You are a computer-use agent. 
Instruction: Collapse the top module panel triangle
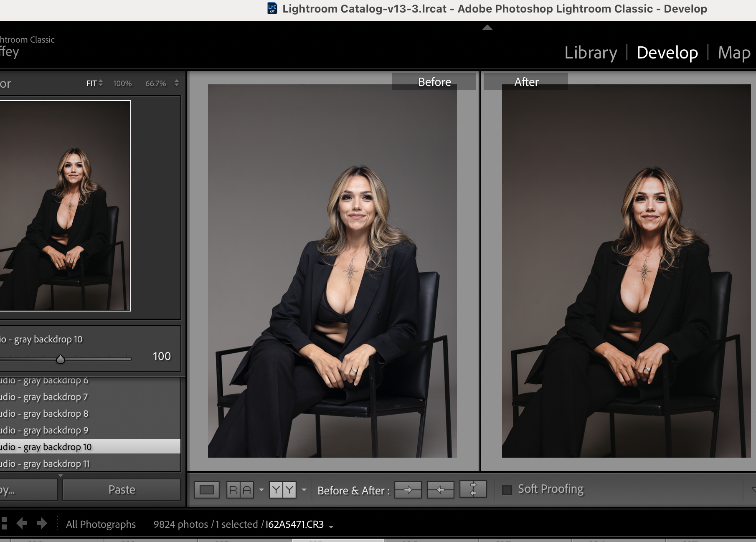487,28
